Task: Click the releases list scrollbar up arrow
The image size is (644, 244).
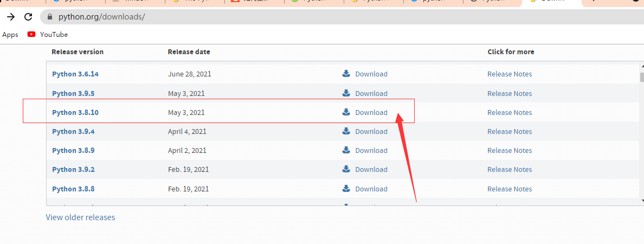Action: point(642,67)
